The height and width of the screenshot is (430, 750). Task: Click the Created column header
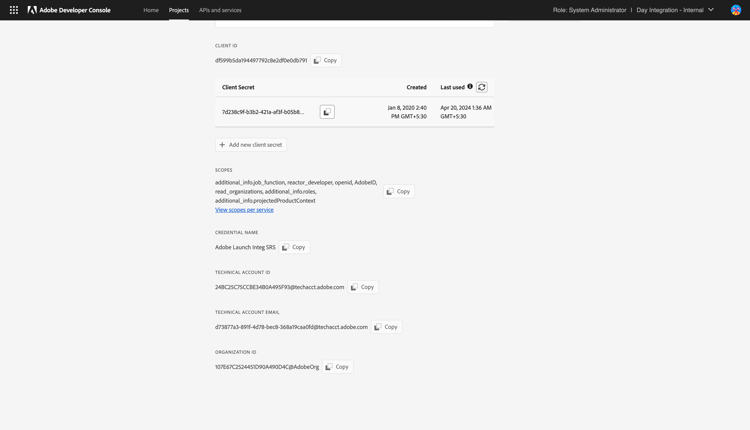417,87
